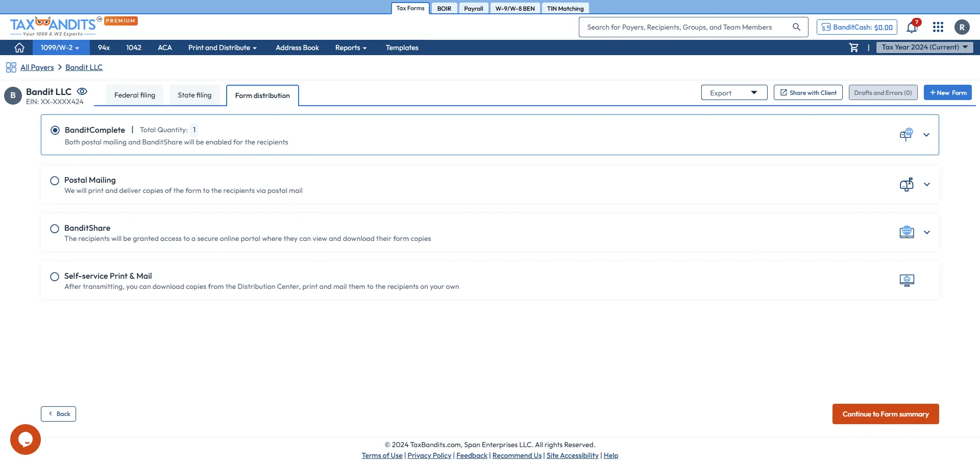This screenshot has height=465, width=980.
Task: Select the Postal Mailing radio option
Action: click(x=55, y=181)
